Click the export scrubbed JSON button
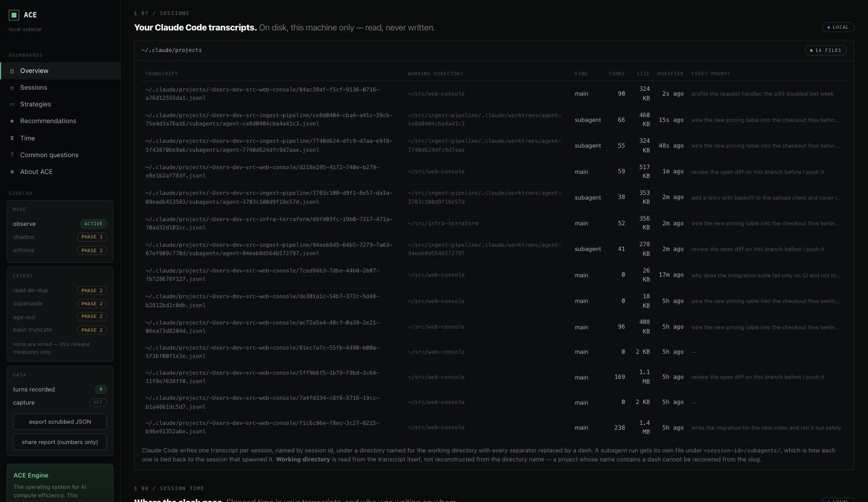The width and height of the screenshot is (868, 502). [x=60, y=421]
